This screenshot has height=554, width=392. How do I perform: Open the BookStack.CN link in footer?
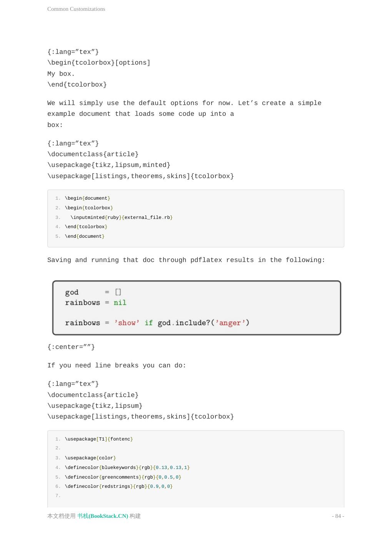click(103, 516)
